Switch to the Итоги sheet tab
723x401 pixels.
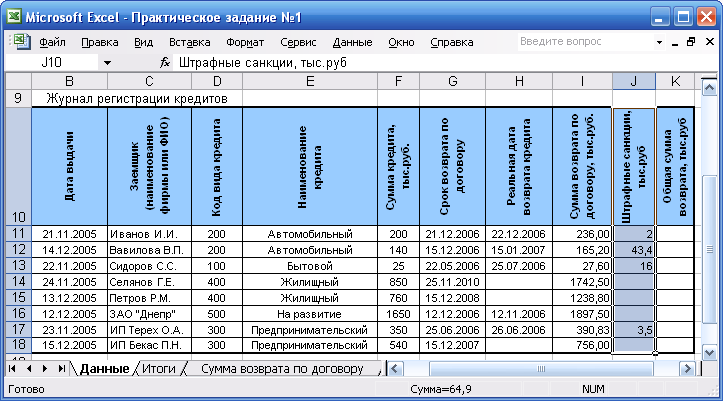(x=159, y=369)
